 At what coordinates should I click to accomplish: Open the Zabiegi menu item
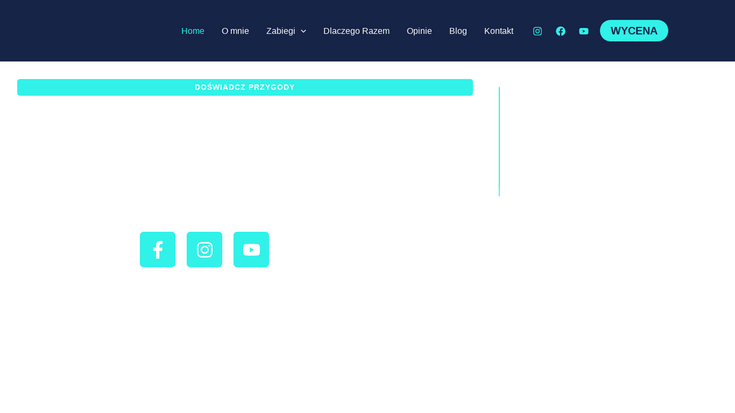(x=280, y=31)
